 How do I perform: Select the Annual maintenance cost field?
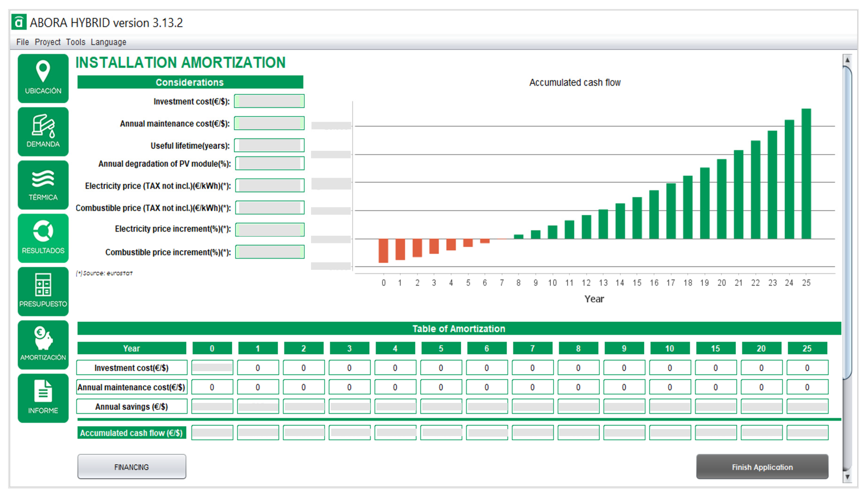pyautogui.click(x=269, y=124)
